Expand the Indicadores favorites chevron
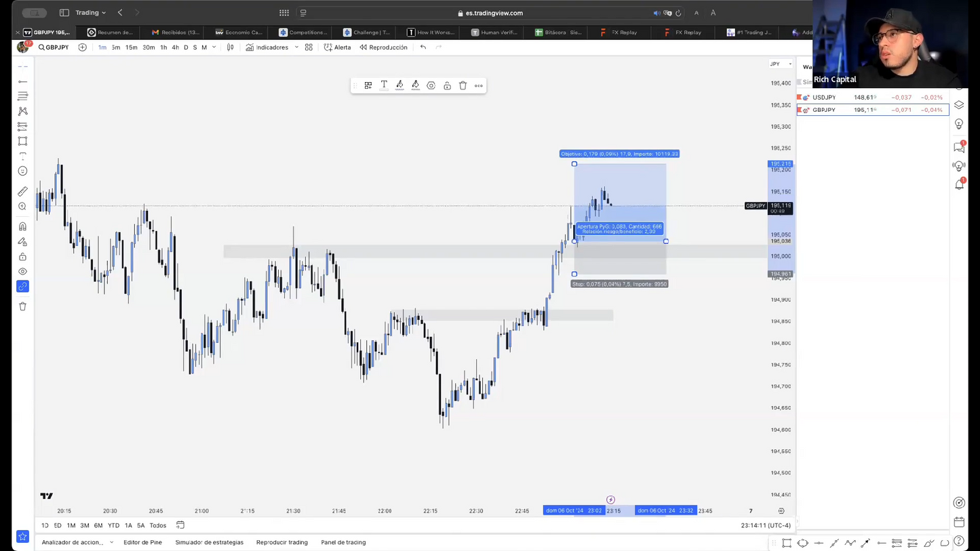The height and width of the screenshot is (551, 980). (x=296, y=47)
